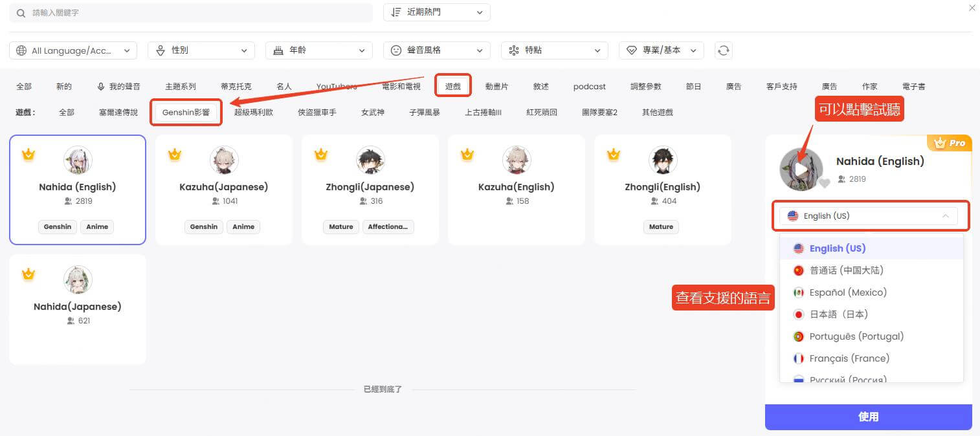Click the reset filters refresh icon
980x436 pixels.
(x=724, y=50)
